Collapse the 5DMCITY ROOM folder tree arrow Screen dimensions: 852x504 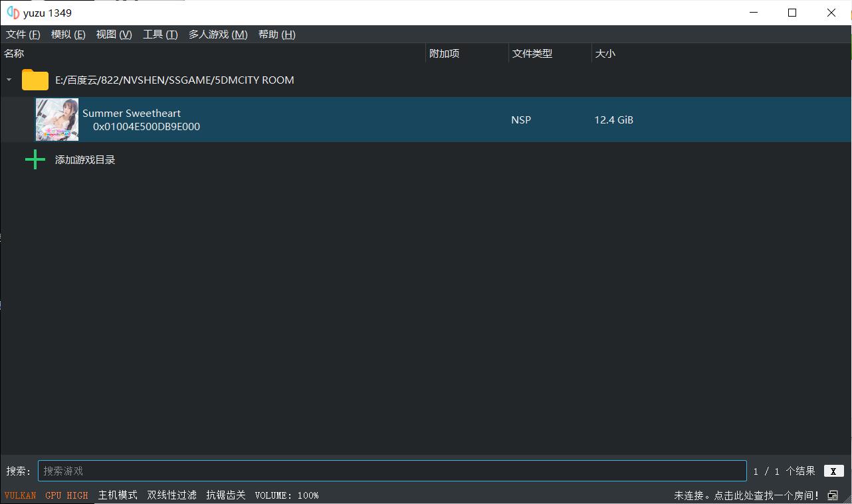click(9, 80)
